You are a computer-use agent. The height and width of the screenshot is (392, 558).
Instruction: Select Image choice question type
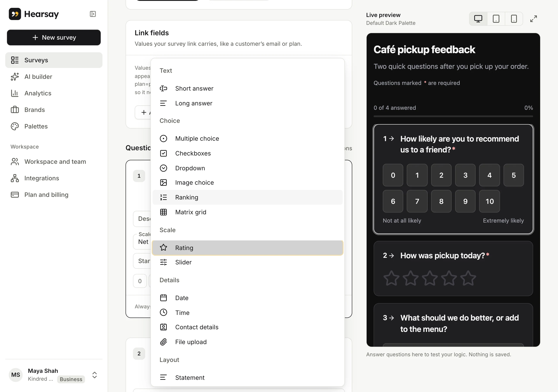(x=247, y=182)
